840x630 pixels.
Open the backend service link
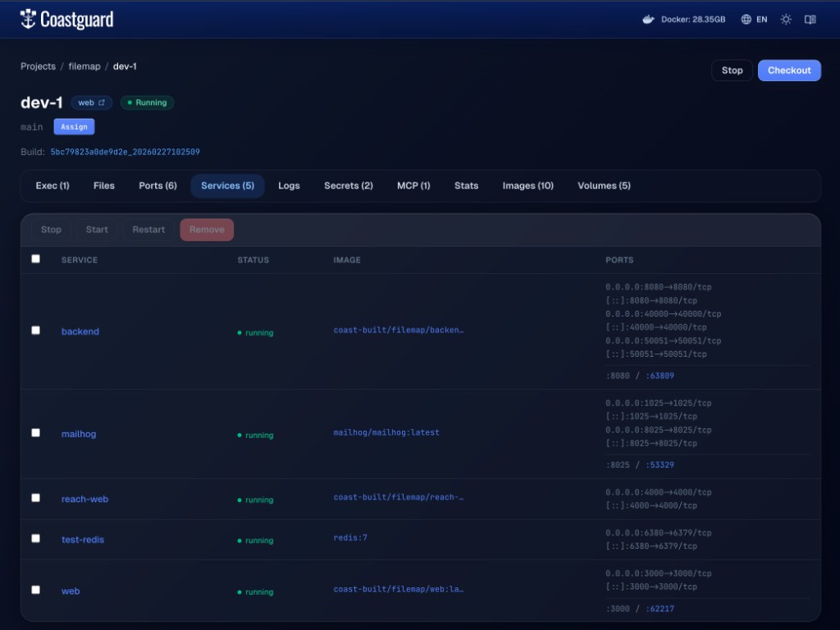(x=80, y=331)
